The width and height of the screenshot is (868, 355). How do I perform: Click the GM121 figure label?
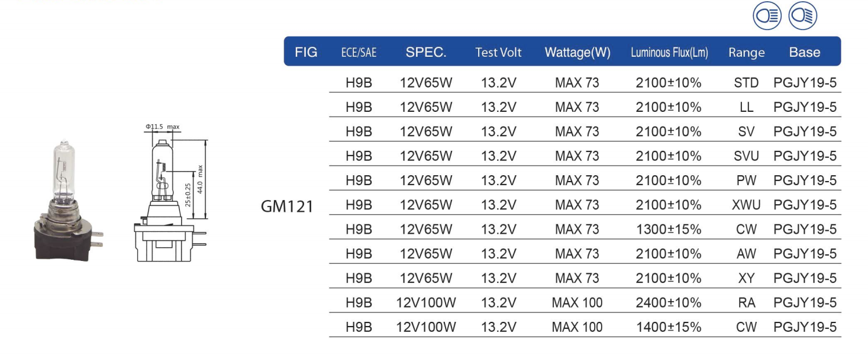point(287,206)
